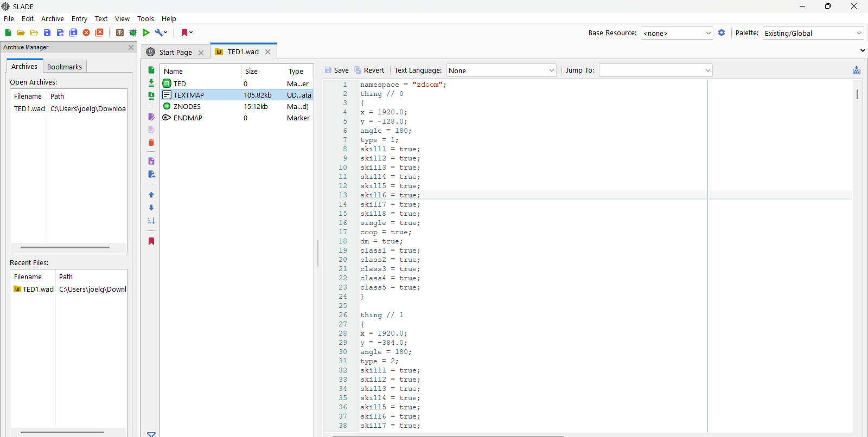Click Save button in text editor
Image resolution: width=868 pixels, height=437 pixels.
[x=336, y=70]
